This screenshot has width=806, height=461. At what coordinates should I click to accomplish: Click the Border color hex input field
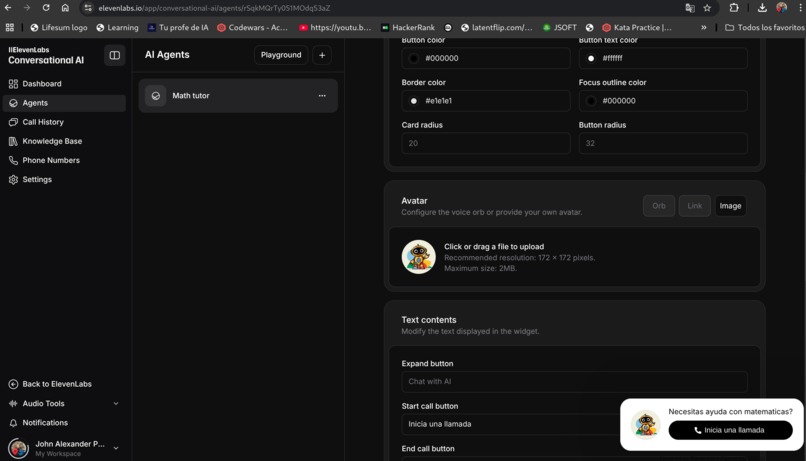click(x=486, y=101)
